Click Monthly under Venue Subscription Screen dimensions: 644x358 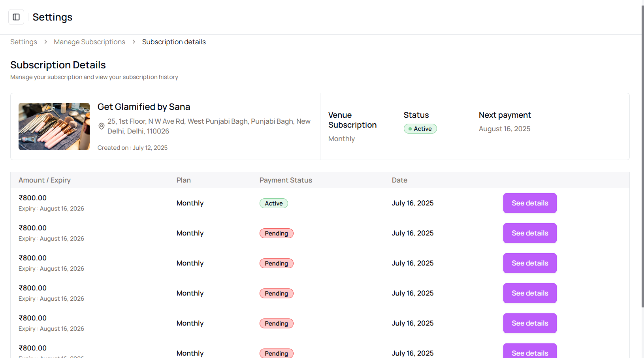(342, 139)
